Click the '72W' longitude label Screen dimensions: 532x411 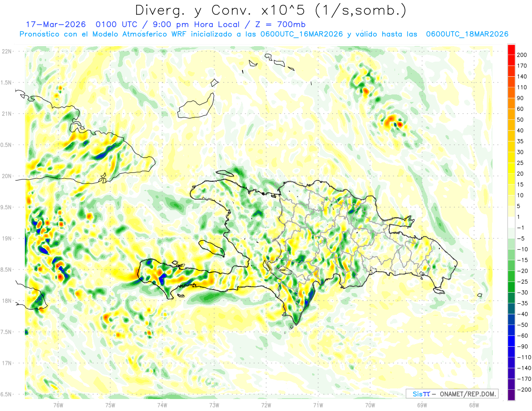click(x=266, y=405)
